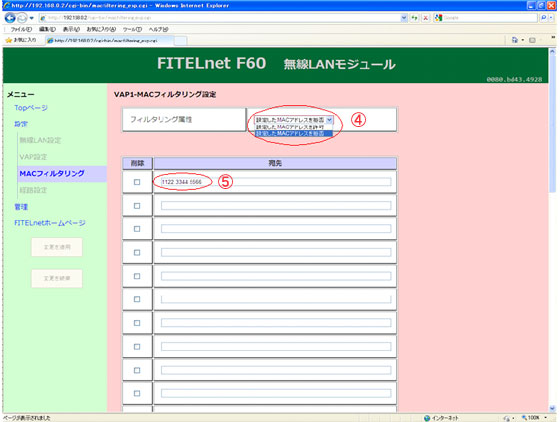Viewport: 560px width, 422px height.
Task: Expand the Home button dropdown arrow
Action: point(522,40)
